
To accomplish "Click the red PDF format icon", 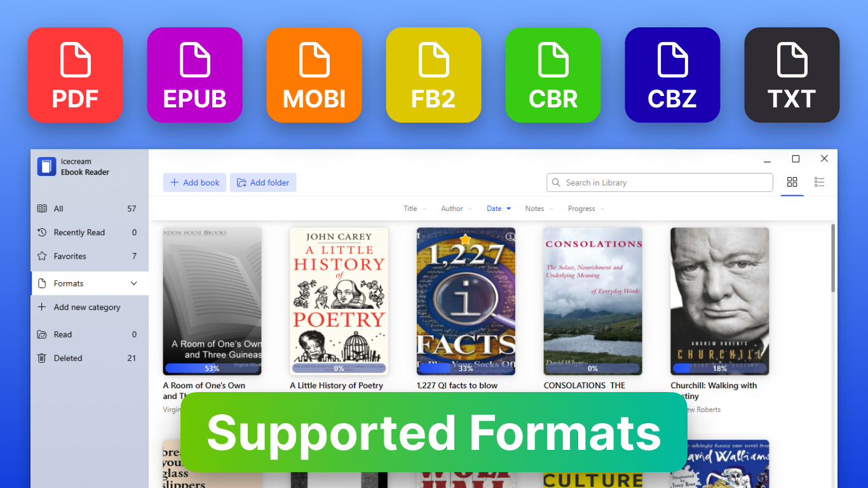I will point(75,75).
